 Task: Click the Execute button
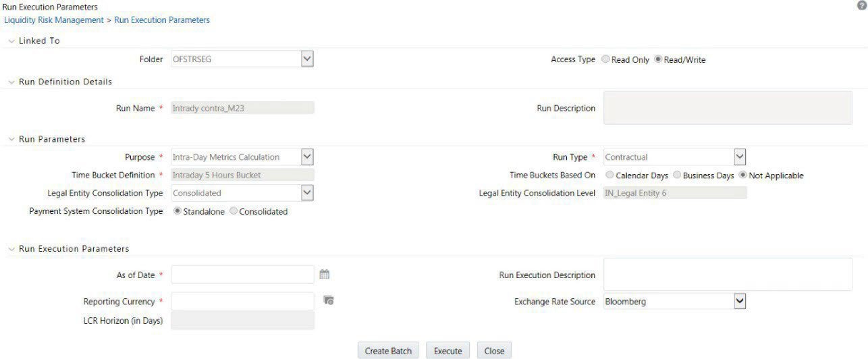pos(447,351)
